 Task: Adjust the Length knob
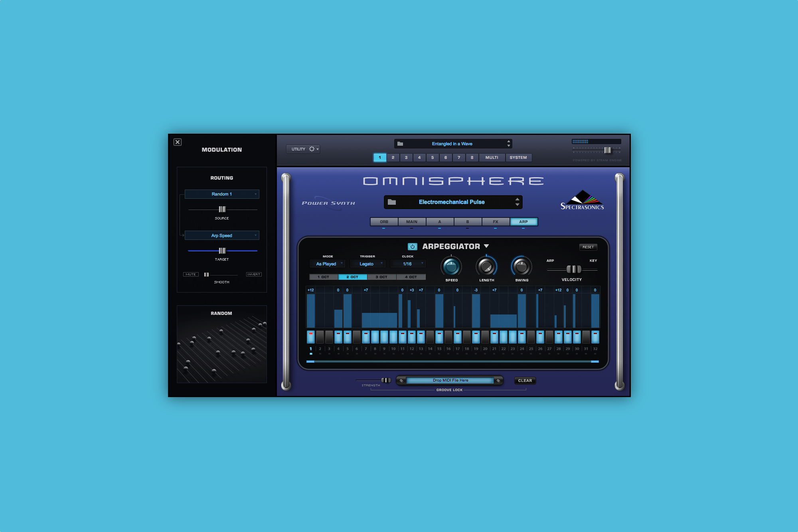486,267
